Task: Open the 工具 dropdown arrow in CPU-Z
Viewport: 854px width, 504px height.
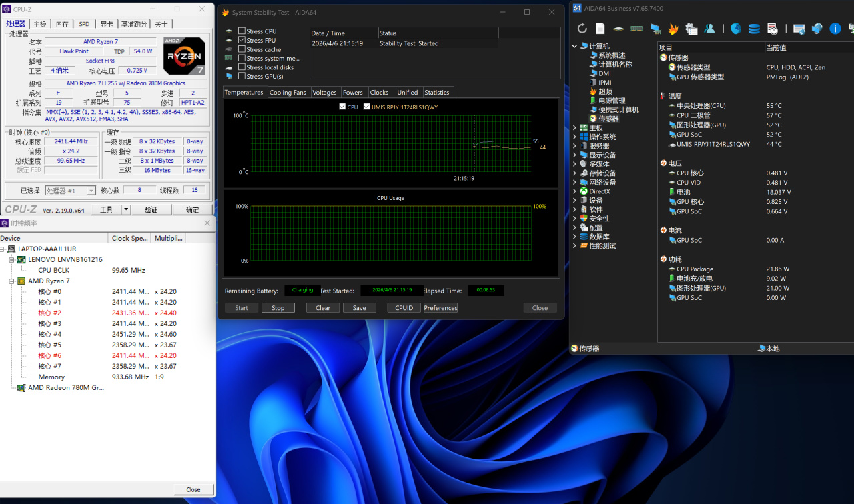Action: pyautogui.click(x=126, y=209)
